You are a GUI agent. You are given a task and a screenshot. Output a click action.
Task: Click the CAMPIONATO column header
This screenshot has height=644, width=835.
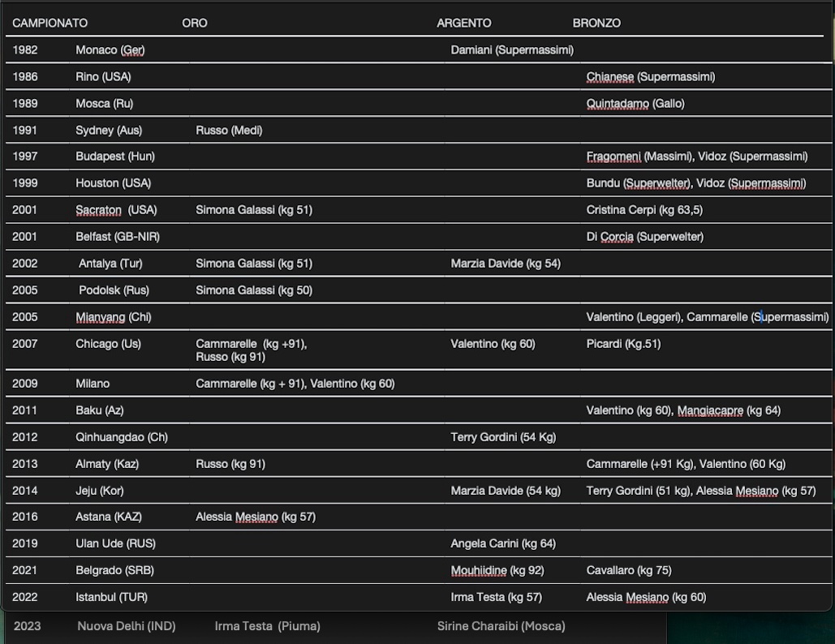tap(50, 23)
